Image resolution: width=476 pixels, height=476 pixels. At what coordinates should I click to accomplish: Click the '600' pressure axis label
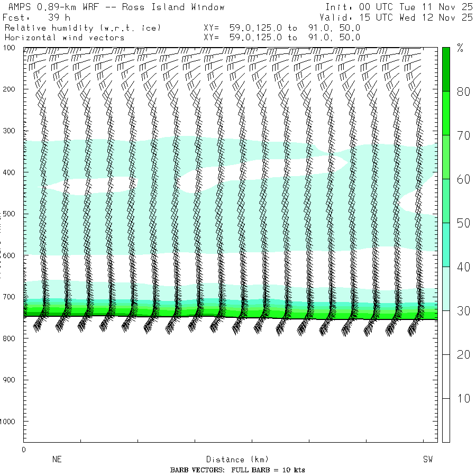(9, 255)
